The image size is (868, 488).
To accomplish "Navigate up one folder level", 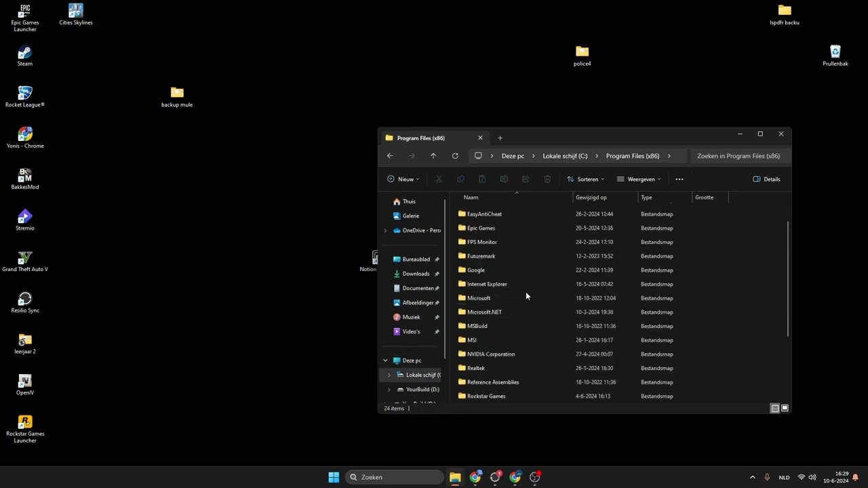I will click(x=433, y=156).
